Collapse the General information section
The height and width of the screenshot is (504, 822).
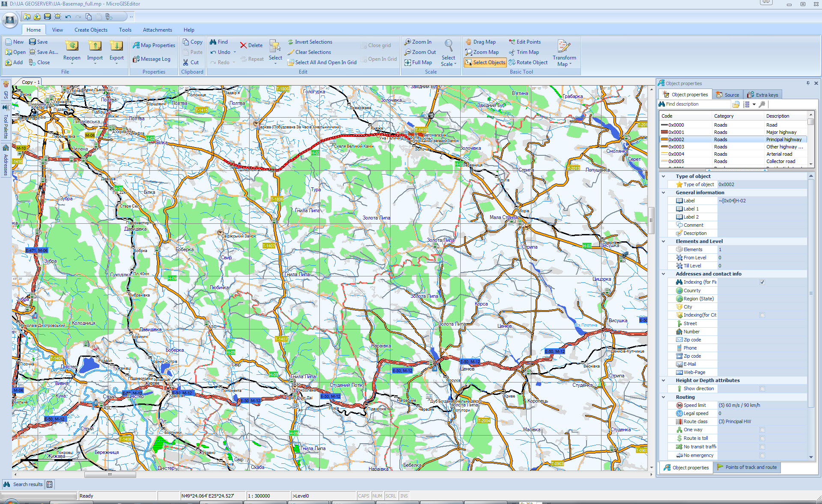point(664,193)
